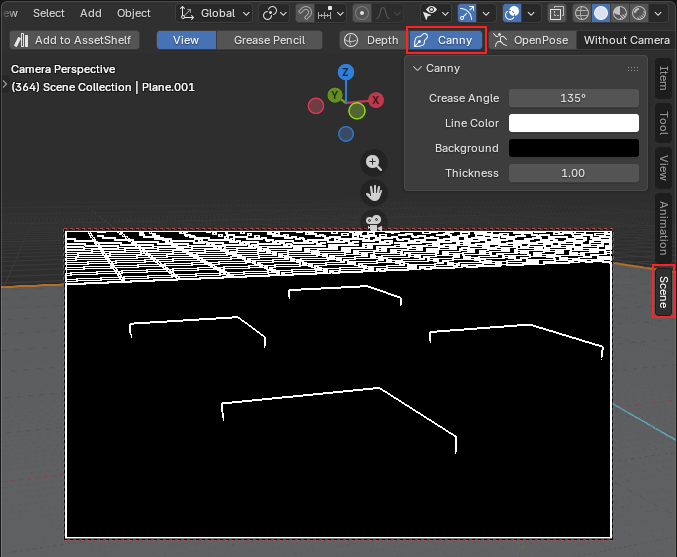Toggle the snap magnet icon
Screen dimensions: 677x557
305,13
